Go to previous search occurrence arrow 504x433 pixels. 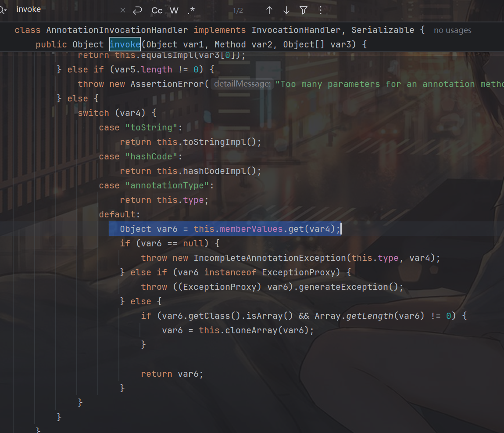269,10
